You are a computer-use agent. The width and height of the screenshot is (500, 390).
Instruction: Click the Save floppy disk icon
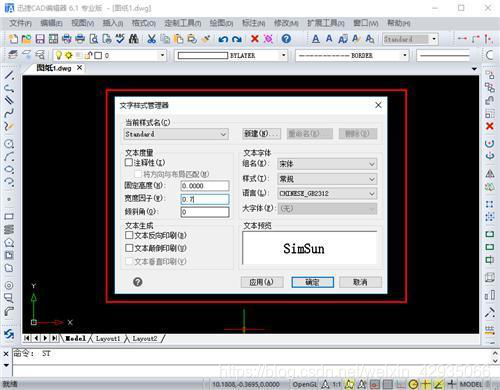click(x=40, y=39)
